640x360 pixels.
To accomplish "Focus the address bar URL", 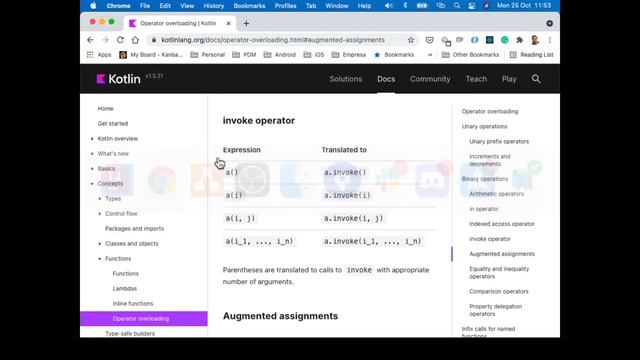I will [273, 40].
